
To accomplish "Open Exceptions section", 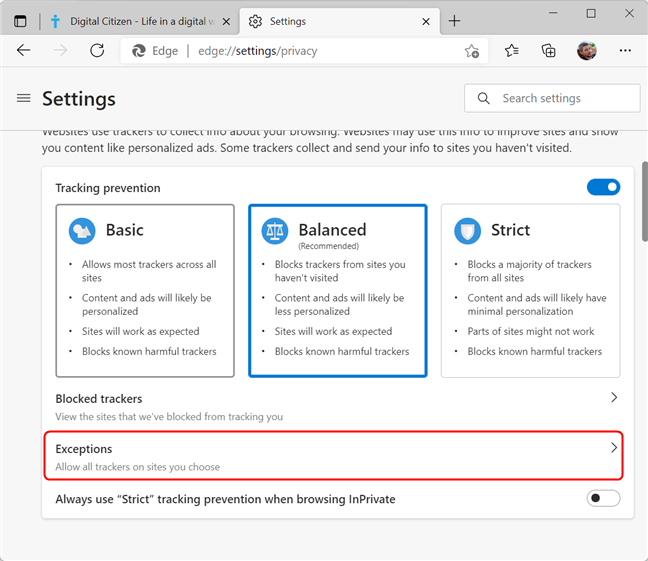I will tap(334, 456).
